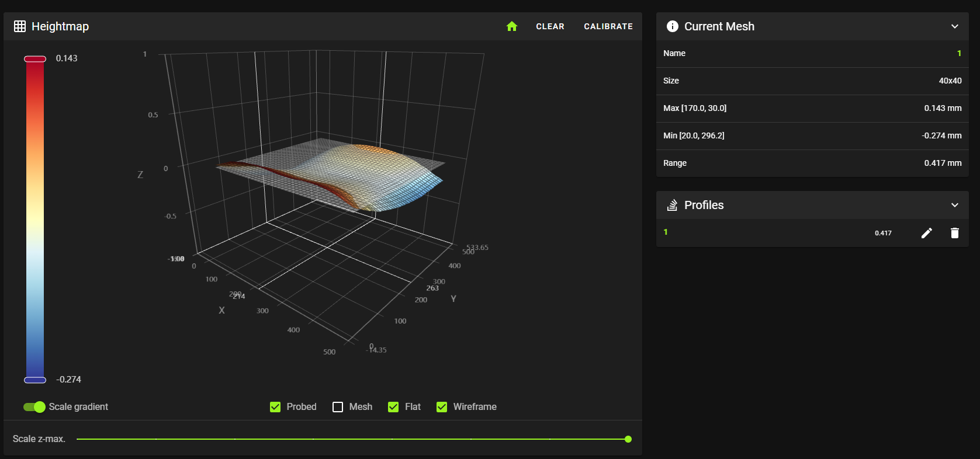
Task: Click the Range value 0.417 mm
Action: (x=943, y=163)
